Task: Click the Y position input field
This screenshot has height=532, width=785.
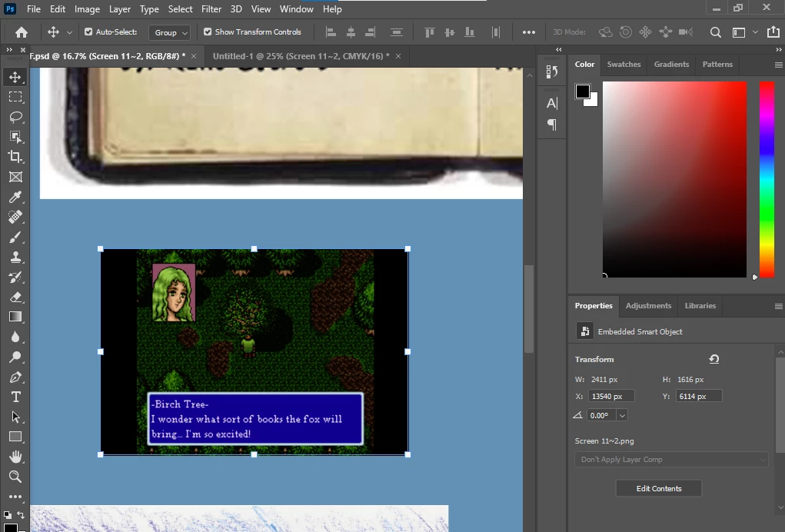Action: tap(699, 397)
